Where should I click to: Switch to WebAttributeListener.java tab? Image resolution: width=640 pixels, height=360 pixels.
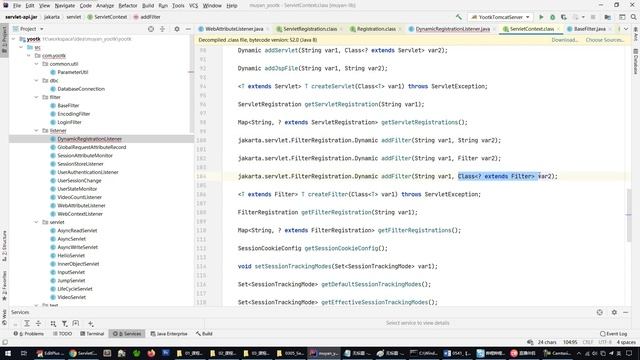coord(234,29)
